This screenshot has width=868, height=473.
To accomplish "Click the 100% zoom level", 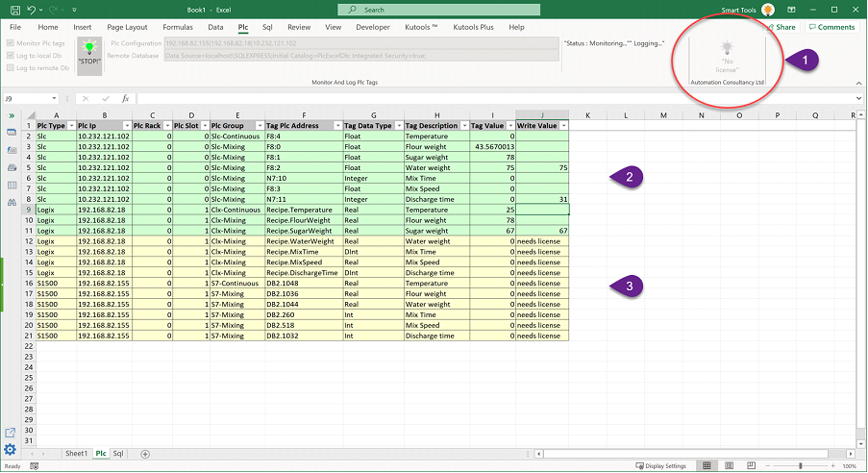I will pos(849,466).
